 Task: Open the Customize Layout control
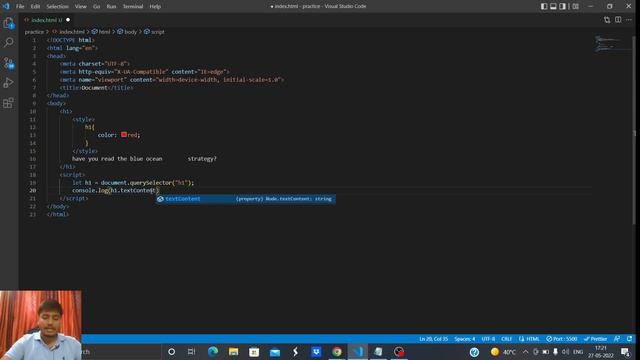(575, 6)
